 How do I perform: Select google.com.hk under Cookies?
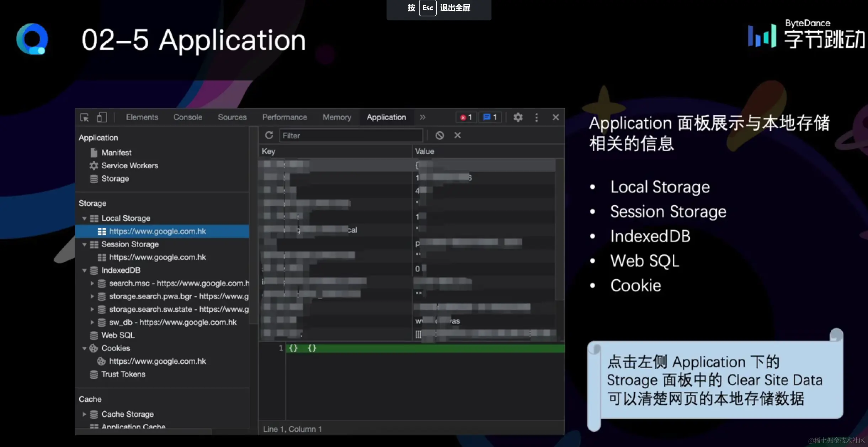[157, 361]
